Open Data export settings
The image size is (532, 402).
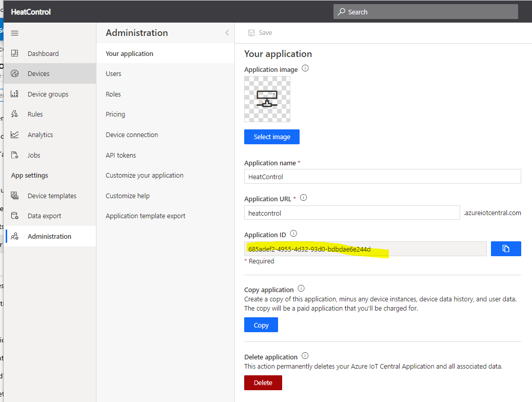point(50,216)
